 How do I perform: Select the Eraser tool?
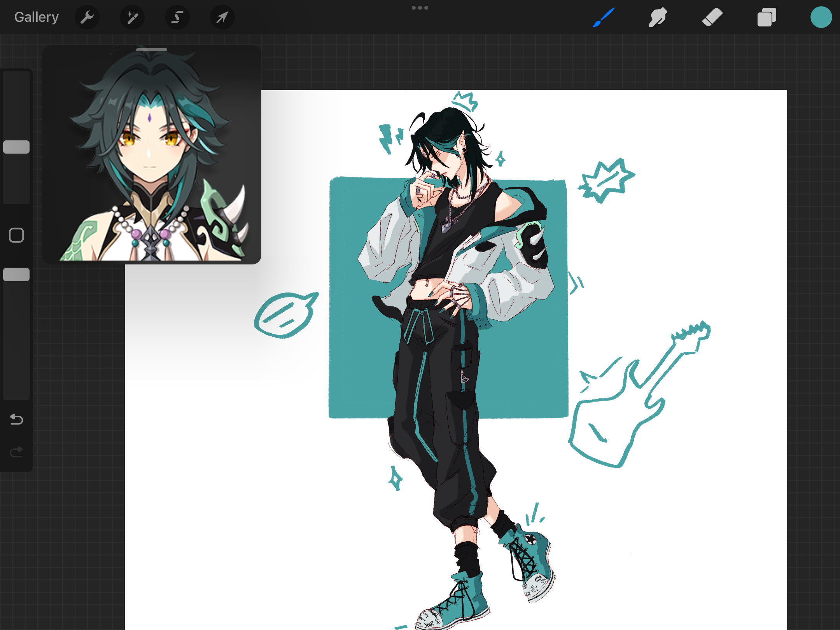tap(712, 17)
